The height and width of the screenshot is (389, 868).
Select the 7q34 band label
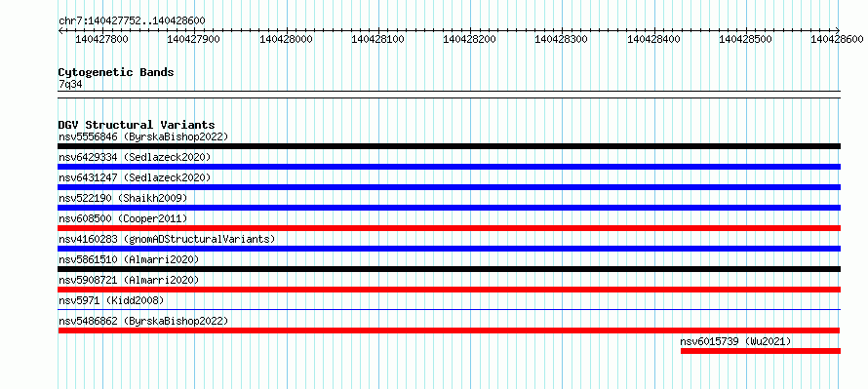pyautogui.click(x=70, y=85)
